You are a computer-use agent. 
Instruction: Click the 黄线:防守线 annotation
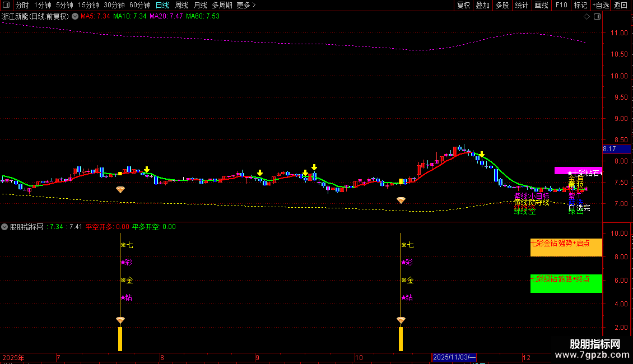(531, 202)
